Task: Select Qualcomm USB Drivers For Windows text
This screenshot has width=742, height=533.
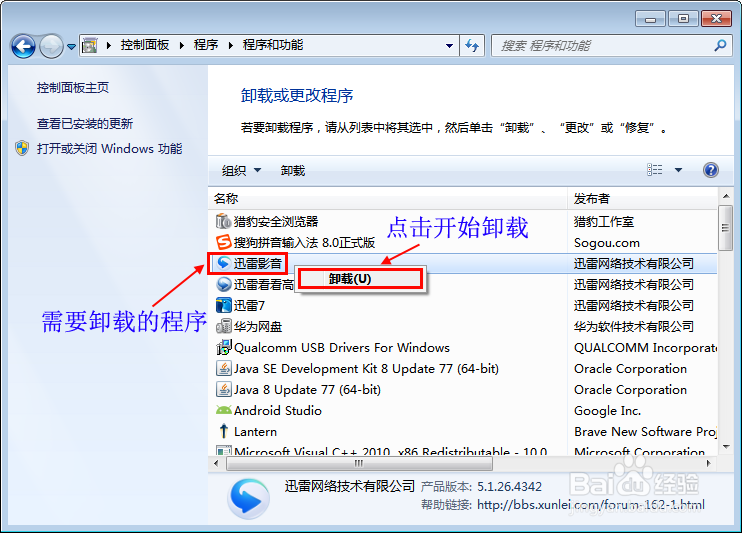Action: [342, 348]
